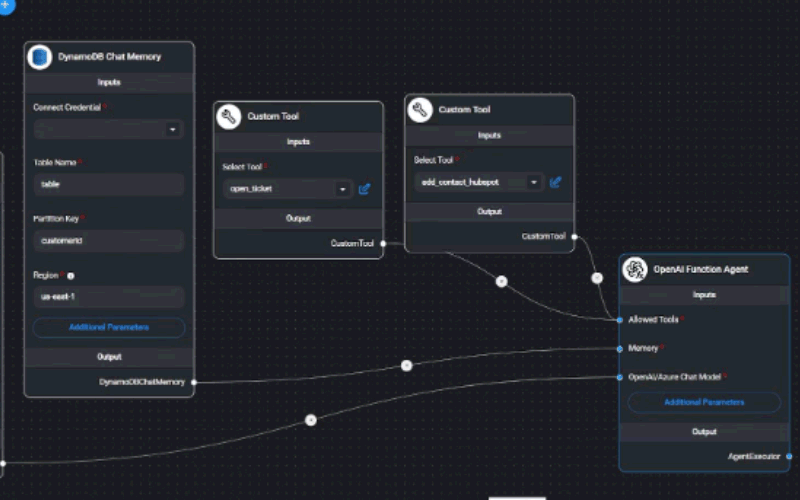Click the DynamoDBChatMemory output anchor
The height and width of the screenshot is (500, 800).
pyautogui.click(x=194, y=382)
